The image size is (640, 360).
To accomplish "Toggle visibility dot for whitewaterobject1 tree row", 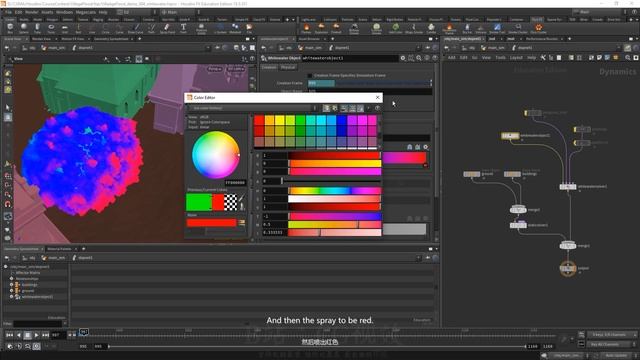I will [x=11, y=297].
